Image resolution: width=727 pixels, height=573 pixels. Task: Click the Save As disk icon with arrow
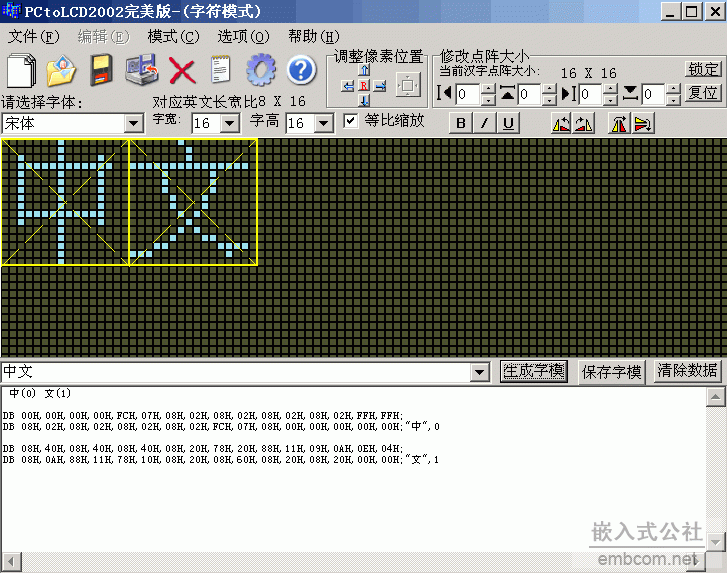[x=141, y=70]
